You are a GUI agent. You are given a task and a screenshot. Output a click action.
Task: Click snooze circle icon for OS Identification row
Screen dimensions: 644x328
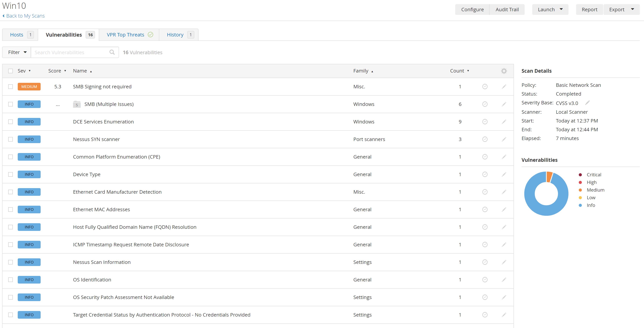tap(485, 280)
